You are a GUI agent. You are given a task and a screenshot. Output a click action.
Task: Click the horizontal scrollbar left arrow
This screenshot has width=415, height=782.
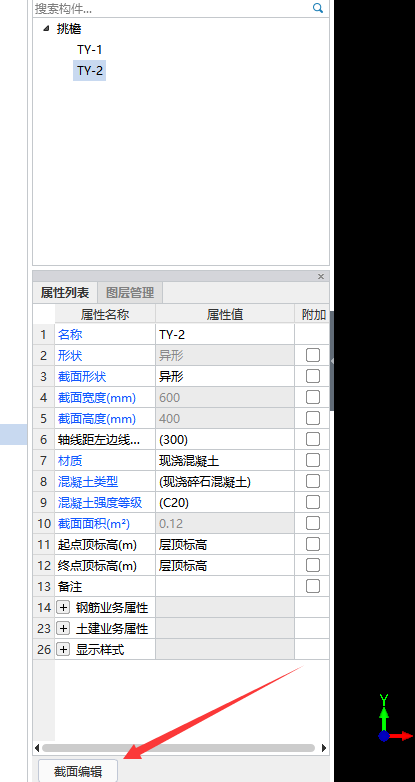tap(36, 748)
